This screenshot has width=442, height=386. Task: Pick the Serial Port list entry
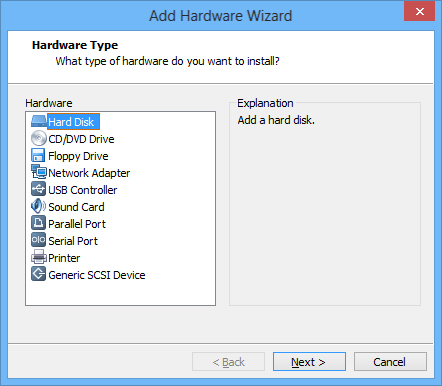click(73, 241)
